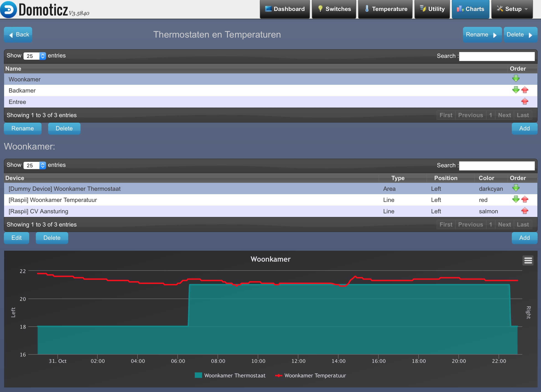The image size is (541, 392).
Task: Click First in charts table pagination
Action: click(446, 115)
